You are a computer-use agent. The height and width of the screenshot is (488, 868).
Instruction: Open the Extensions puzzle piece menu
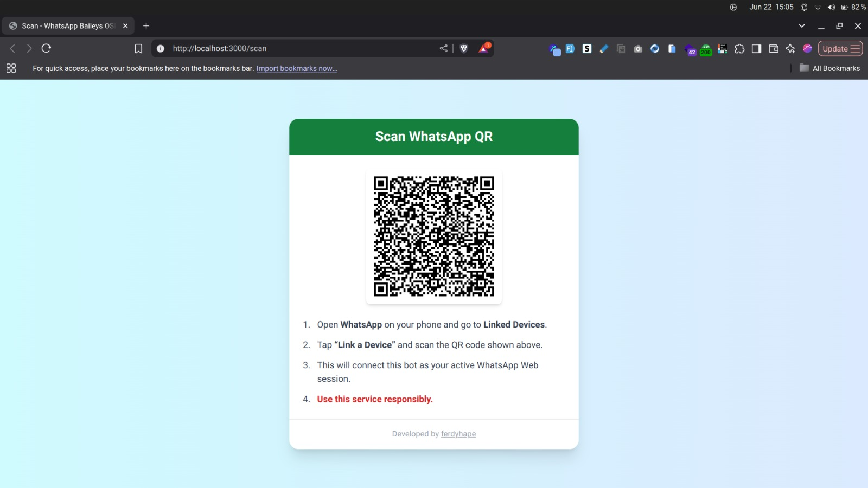pos(739,49)
